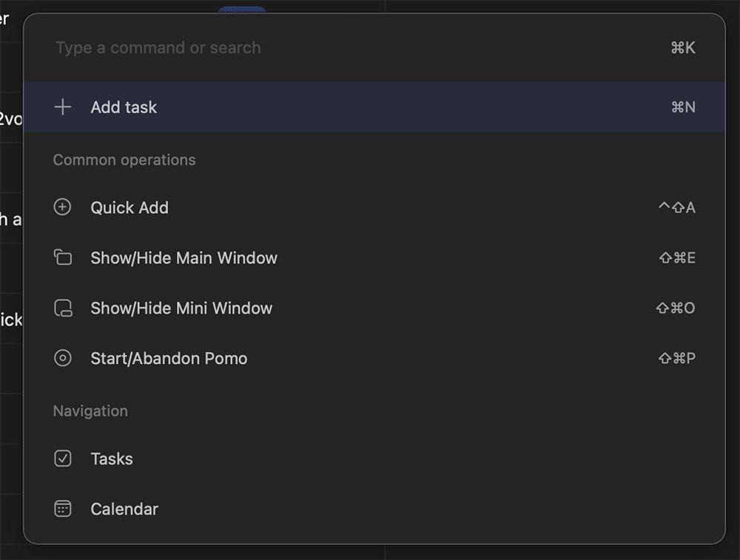Click the calendar icon beside Calendar
Image resolution: width=740 pixels, height=560 pixels.
63,509
